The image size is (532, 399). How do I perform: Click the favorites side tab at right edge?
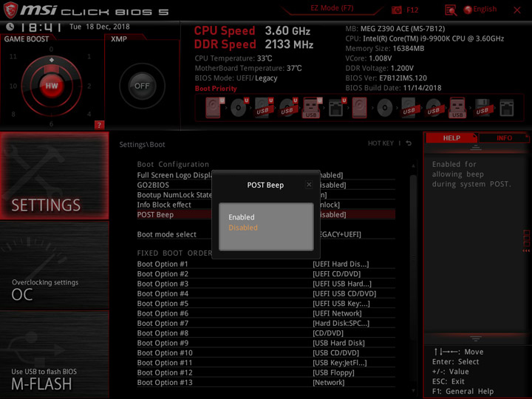[526, 241]
